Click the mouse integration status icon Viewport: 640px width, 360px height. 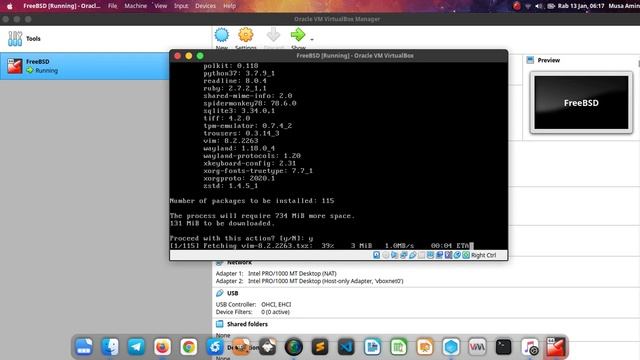point(457,255)
